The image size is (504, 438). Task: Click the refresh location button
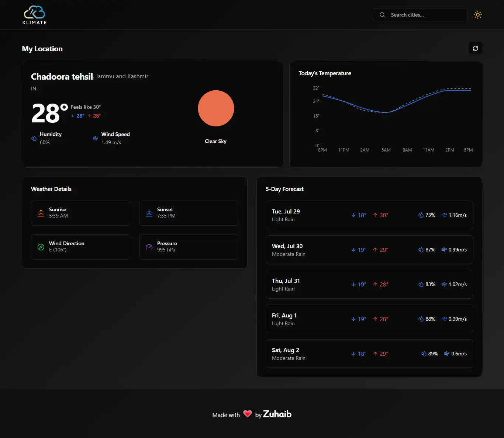(x=475, y=48)
